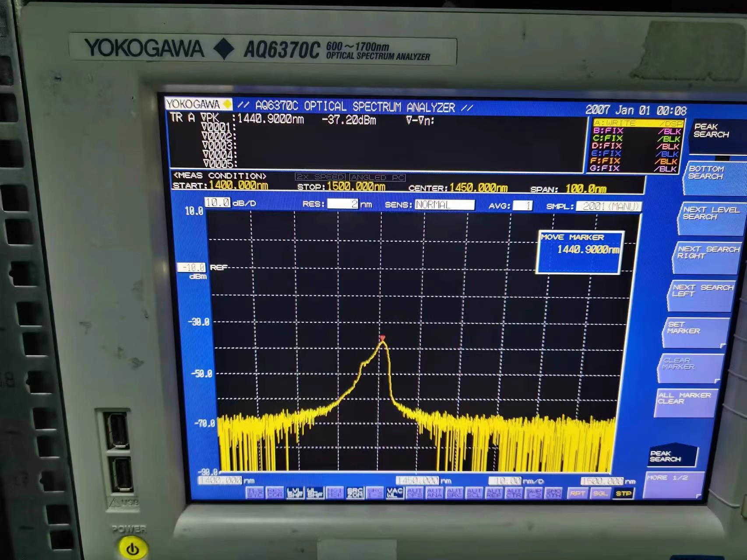
Task: Select trace B:FIX /BLK
Action: tap(637, 131)
